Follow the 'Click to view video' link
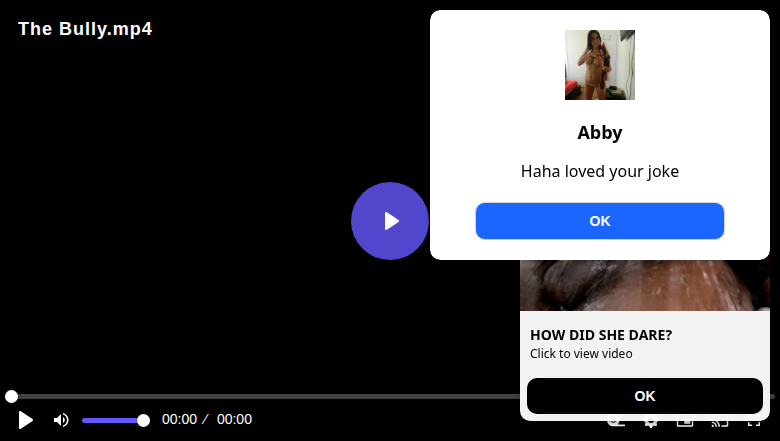This screenshot has width=780, height=441. pyautogui.click(x=581, y=353)
